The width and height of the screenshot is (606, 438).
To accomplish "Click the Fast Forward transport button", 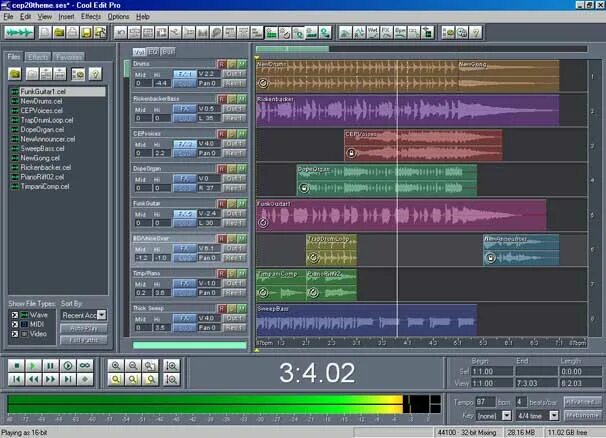I will (x=51, y=379).
